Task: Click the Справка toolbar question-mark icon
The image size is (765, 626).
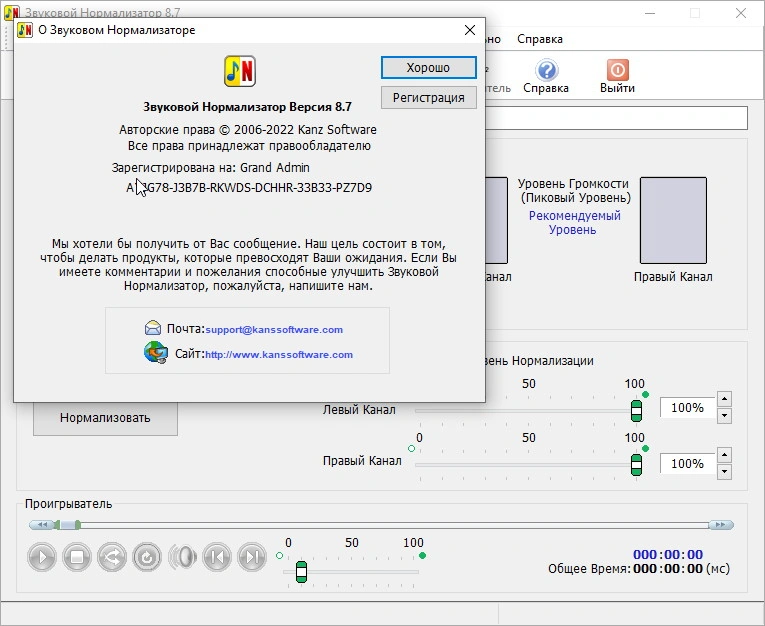Action: tap(546, 70)
